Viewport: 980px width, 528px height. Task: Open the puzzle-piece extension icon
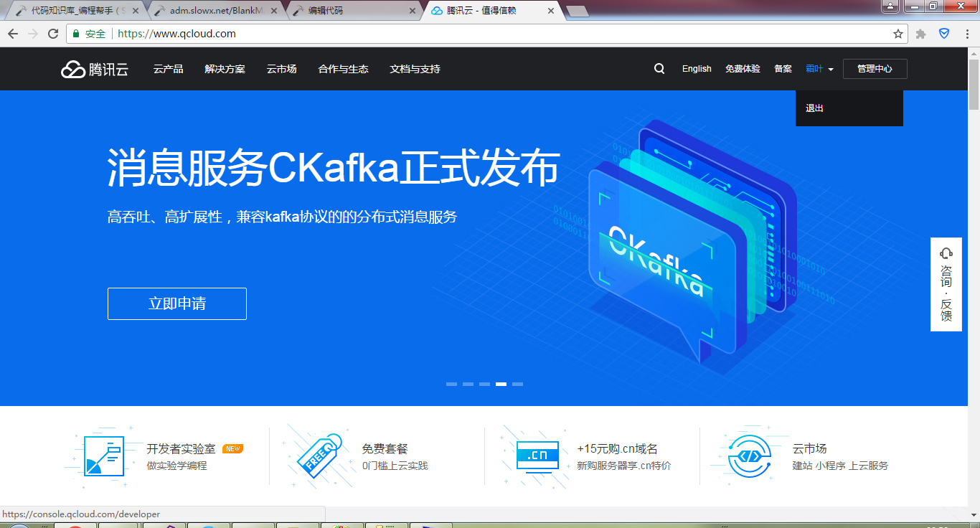pyautogui.click(x=922, y=34)
